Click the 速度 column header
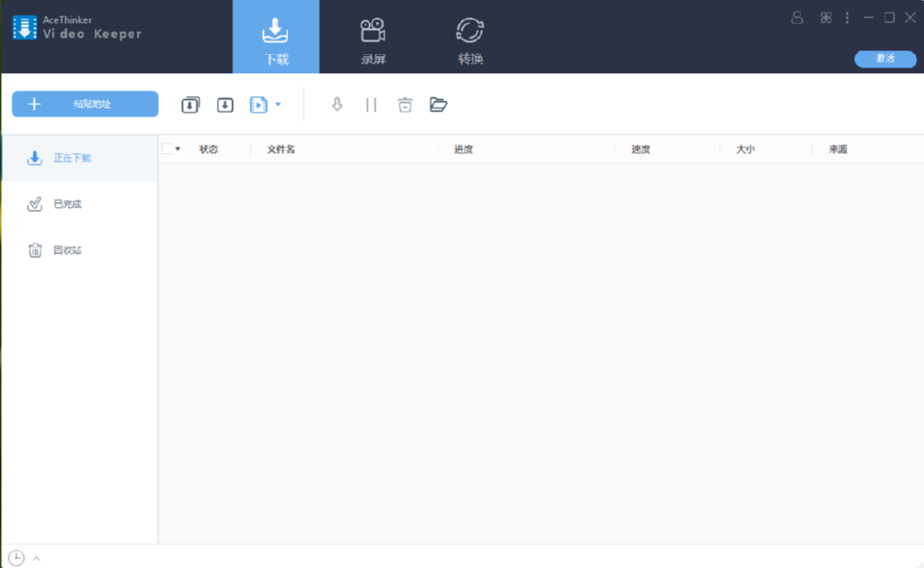Screen dimensions: 924x568 [x=641, y=149]
